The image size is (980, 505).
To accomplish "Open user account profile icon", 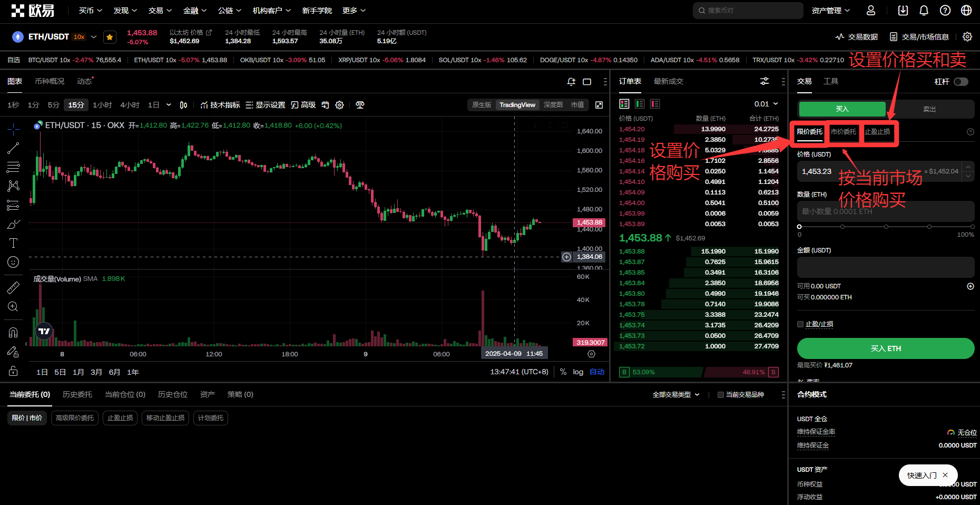I will pyautogui.click(x=871, y=11).
